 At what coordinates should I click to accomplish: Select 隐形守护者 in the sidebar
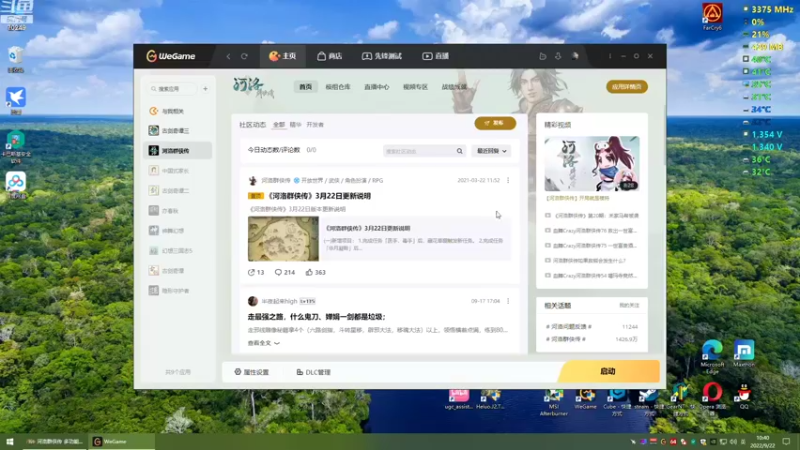coord(178,290)
